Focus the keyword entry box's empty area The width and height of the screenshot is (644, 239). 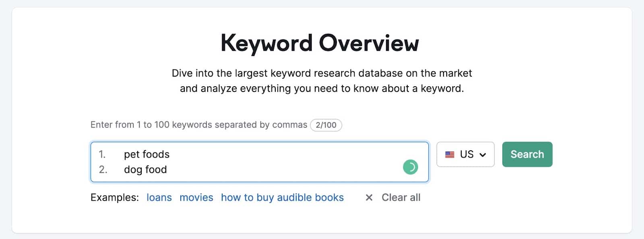click(x=282, y=161)
